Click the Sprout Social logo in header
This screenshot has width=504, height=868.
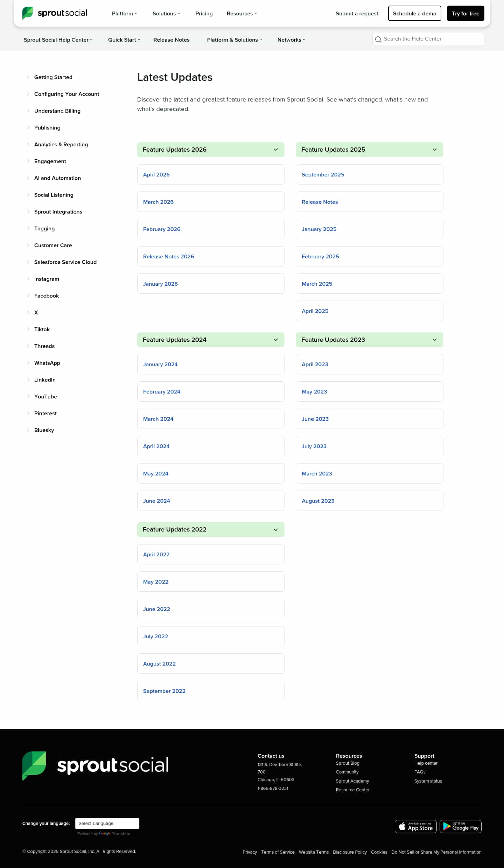point(55,13)
